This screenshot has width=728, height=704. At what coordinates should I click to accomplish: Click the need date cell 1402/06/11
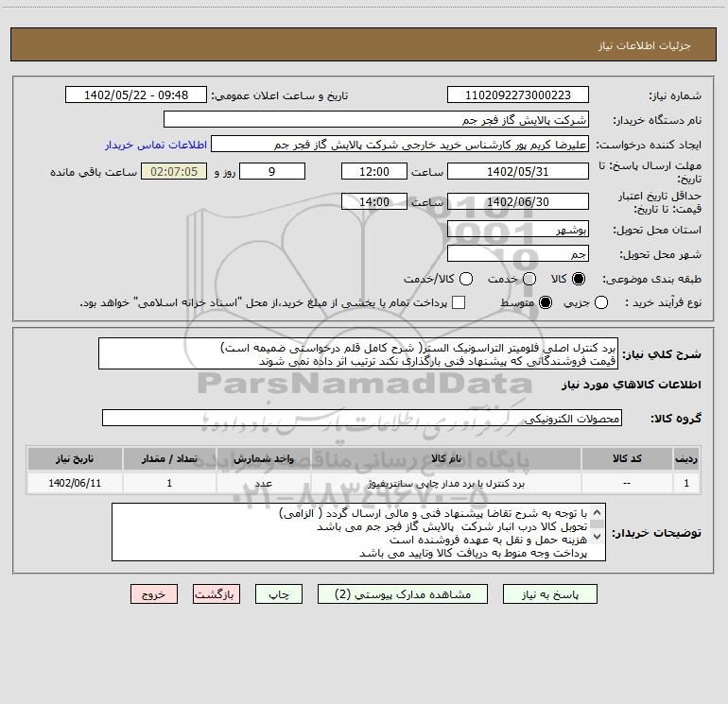(75, 483)
